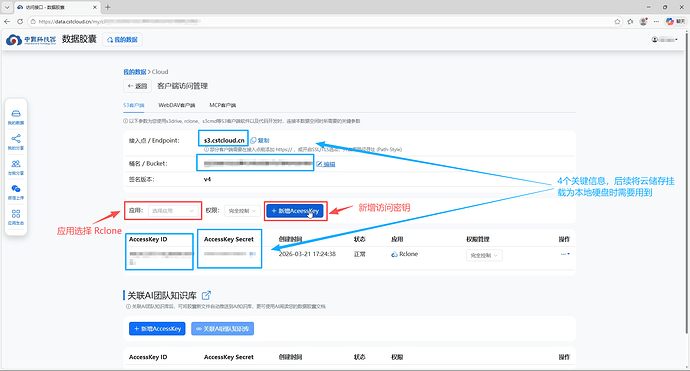Click the creation time 2026-03-21 17:24:38
This screenshot has height=371, width=690.
307,254
